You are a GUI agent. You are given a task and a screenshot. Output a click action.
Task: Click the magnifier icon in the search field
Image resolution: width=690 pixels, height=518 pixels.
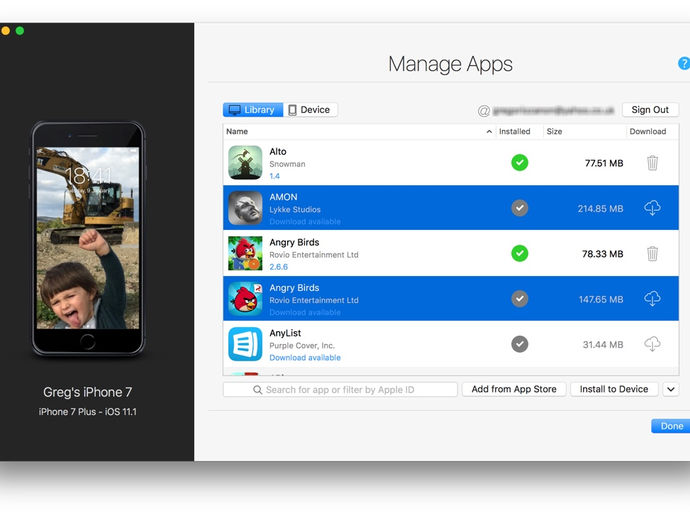257,389
